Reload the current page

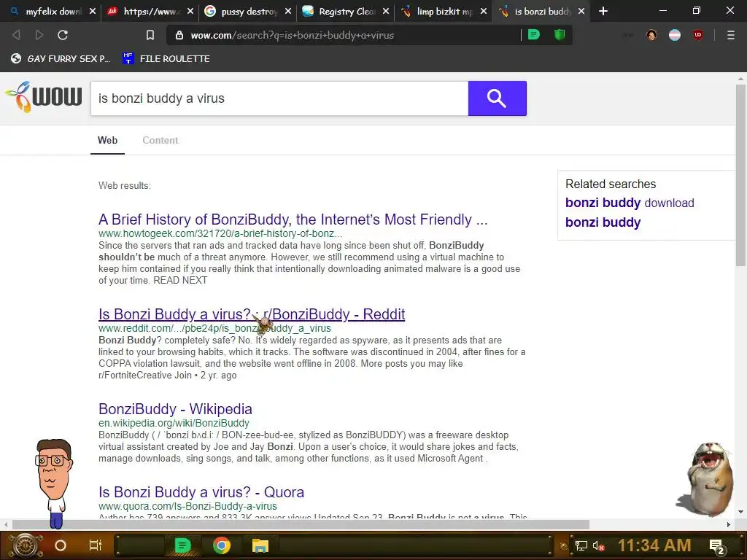pyautogui.click(x=63, y=35)
